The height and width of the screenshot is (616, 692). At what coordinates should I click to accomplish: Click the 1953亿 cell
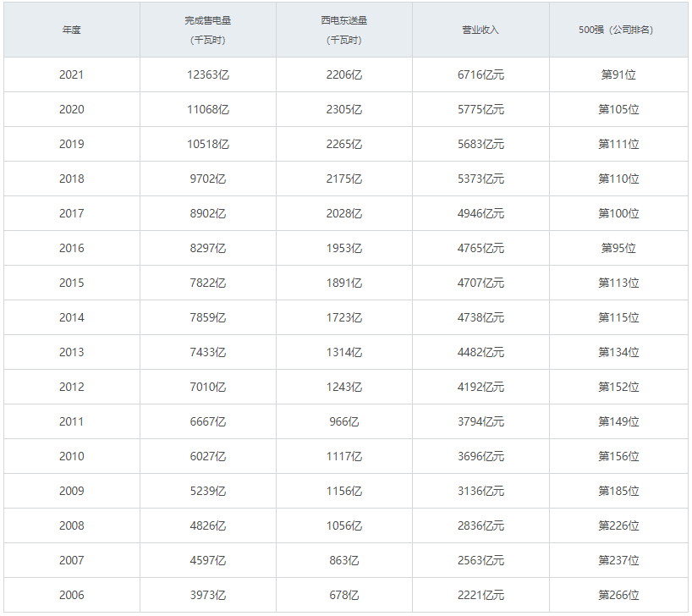(344, 248)
